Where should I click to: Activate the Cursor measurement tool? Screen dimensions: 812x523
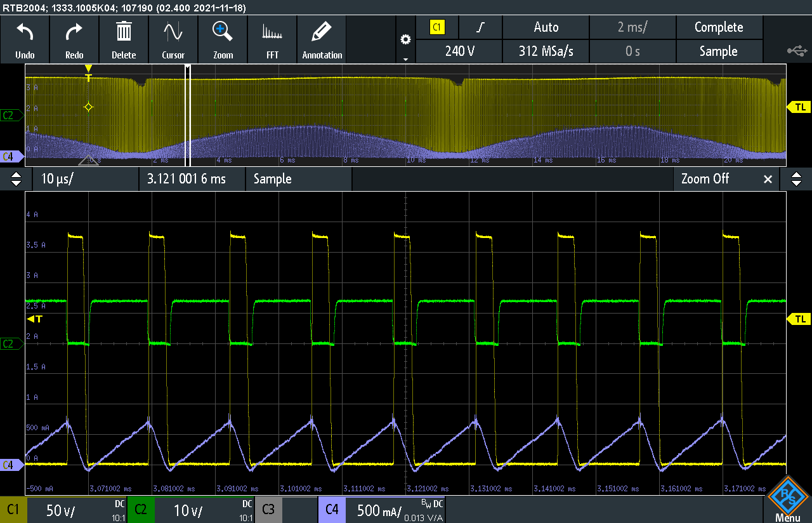(x=173, y=39)
